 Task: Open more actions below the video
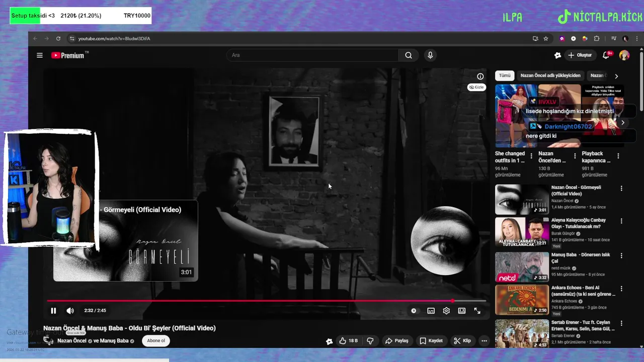(484, 341)
